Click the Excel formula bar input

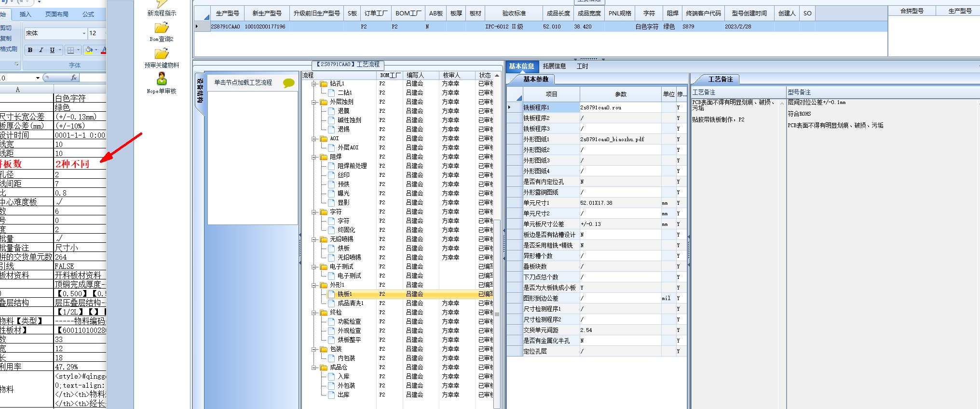pyautogui.click(x=93, y=78)
